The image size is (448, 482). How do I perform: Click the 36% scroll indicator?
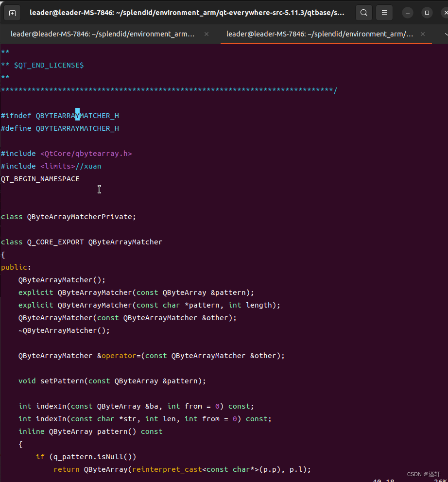441,480
